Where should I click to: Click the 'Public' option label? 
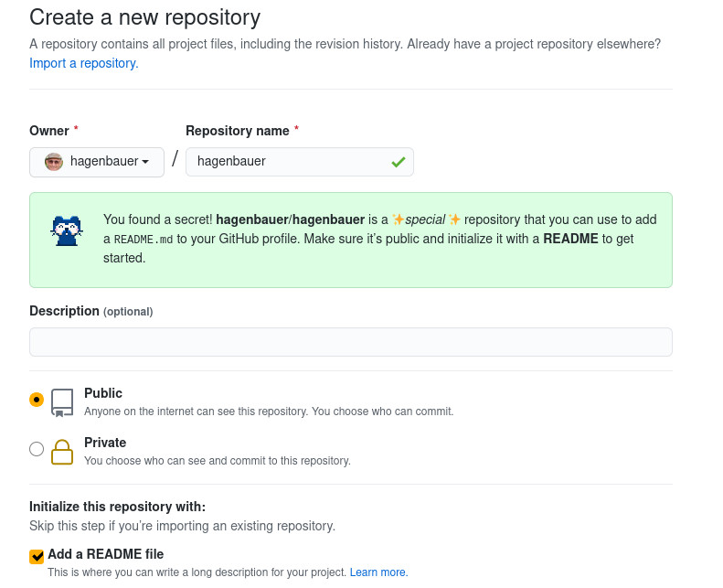(x=103, y=393)
